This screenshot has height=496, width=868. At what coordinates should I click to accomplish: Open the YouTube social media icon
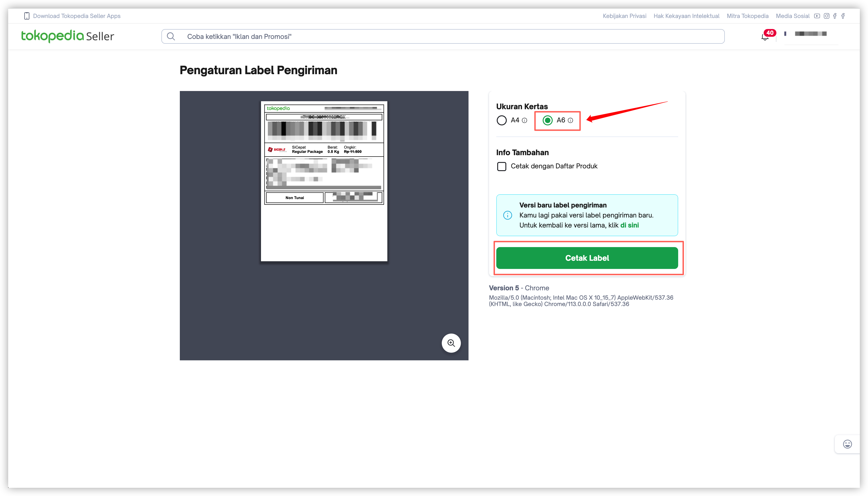[817, 16]
